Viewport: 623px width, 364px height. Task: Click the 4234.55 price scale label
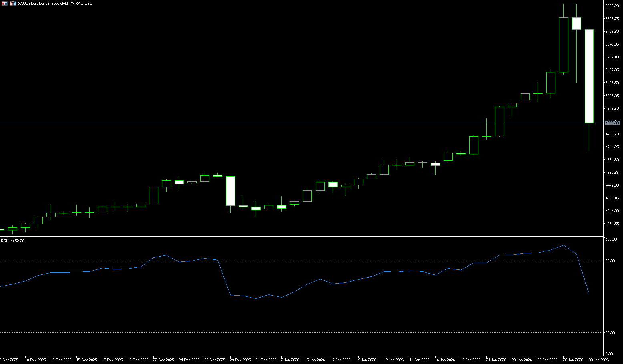pyautogui.click(x=612, y=224)
